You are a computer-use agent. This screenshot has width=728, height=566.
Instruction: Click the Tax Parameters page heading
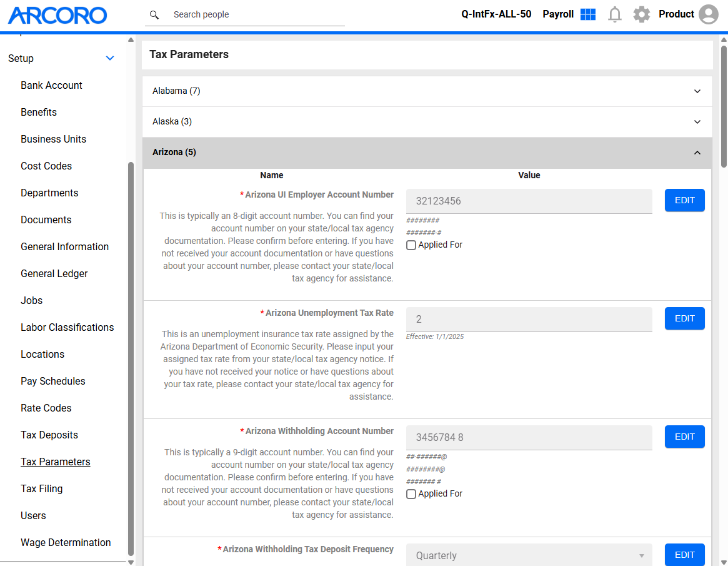tap(189, 55)
